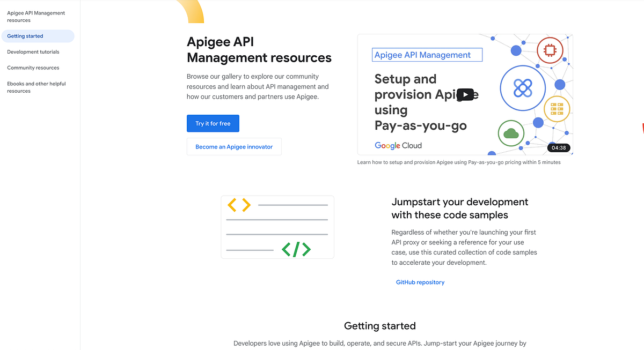Image resolution: width=644 pixels, height=350 pixels.
Task: Click the Apigee API Management video title
Action: tap(428, 55)
